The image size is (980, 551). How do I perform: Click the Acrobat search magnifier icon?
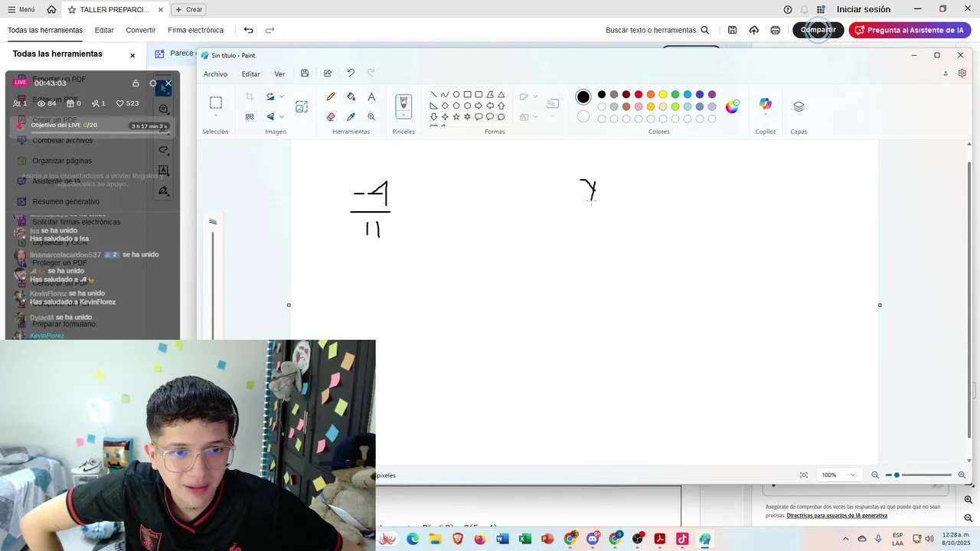click(705, 30)
